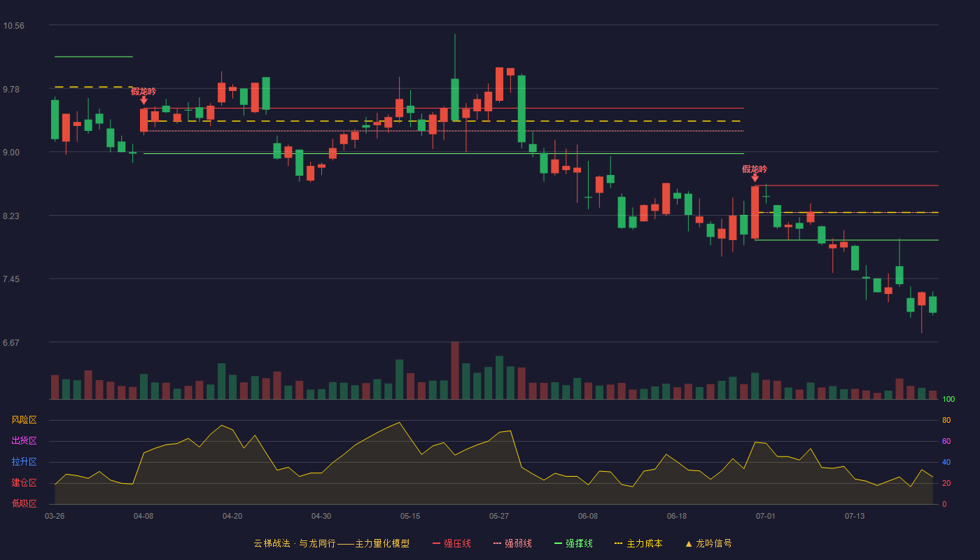Screen dimensions: 980x560
Task: Select the 拉升区 zone label
Action: click(24, 462)
